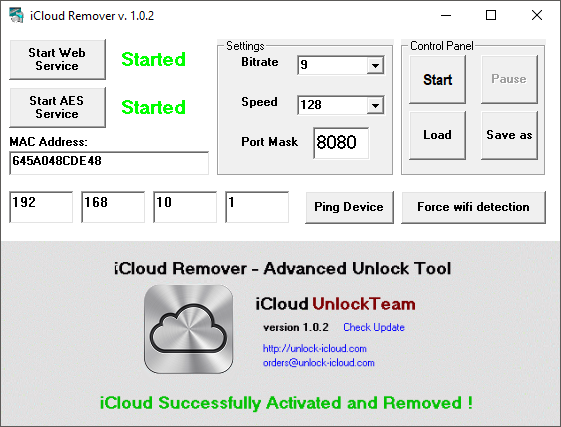Screen dimensions: 561x427
Task: Click the Ping Device button
Action: point(349,207)
